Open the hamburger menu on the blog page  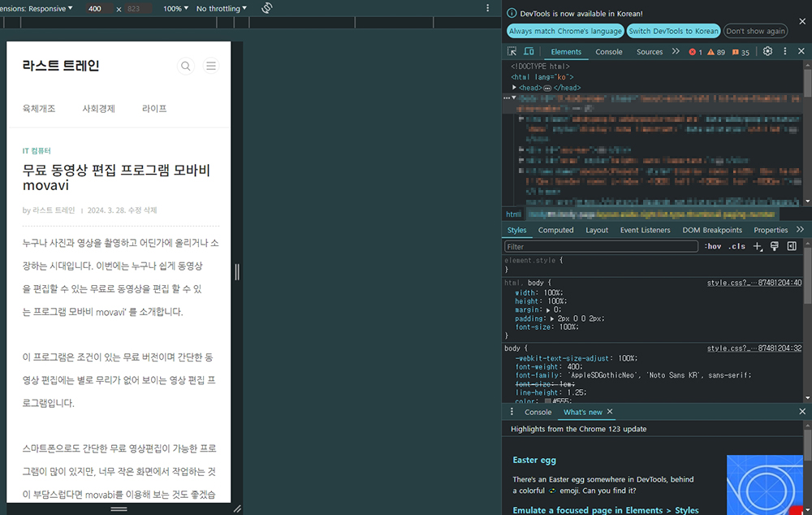211,66
